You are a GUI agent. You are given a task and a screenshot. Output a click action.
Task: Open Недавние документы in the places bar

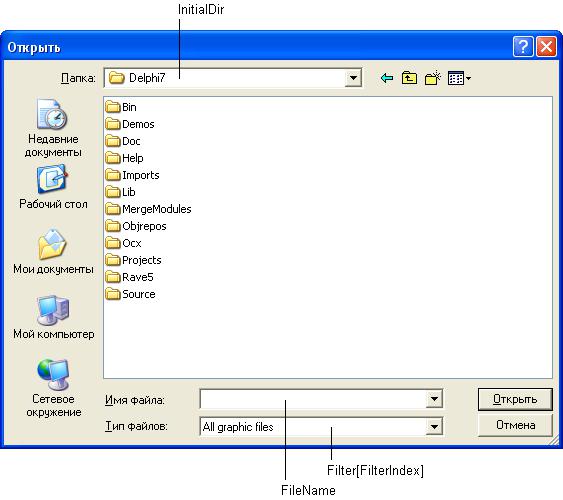[x=53, y=128]
